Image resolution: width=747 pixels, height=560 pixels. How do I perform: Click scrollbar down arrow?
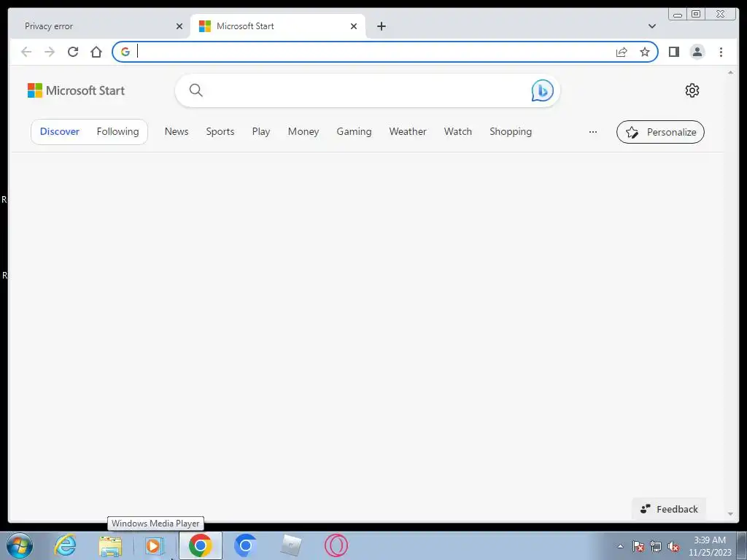[x=730, y=514]
